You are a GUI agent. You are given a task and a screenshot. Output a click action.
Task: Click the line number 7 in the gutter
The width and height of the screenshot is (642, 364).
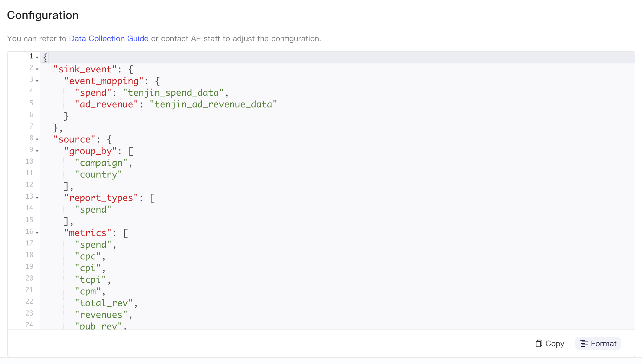tap(31, 126)
